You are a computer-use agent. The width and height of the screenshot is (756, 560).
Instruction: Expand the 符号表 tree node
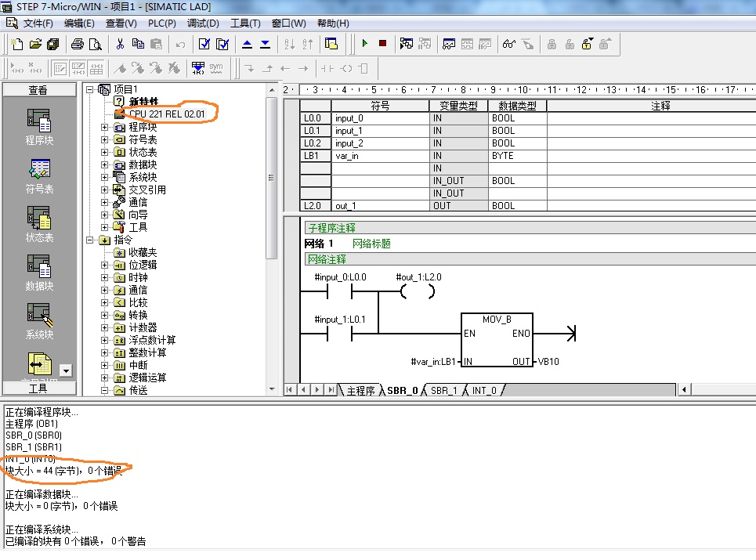click(104, 139)
